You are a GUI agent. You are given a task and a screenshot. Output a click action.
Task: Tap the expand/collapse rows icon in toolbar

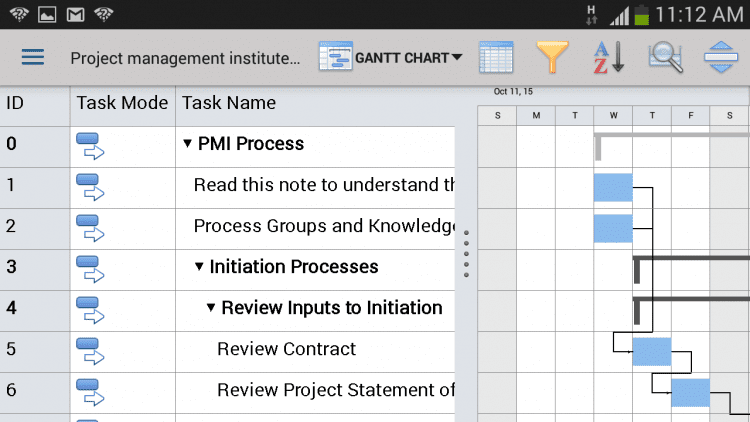click(x=721, y=57)
